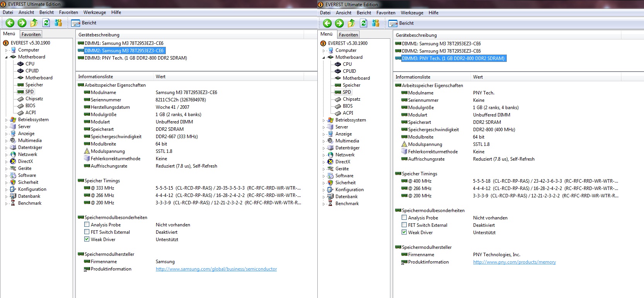Click Bericht report button in left window toolbar
This screenshot has height=298, width=644.
click(x=84, y=23)
